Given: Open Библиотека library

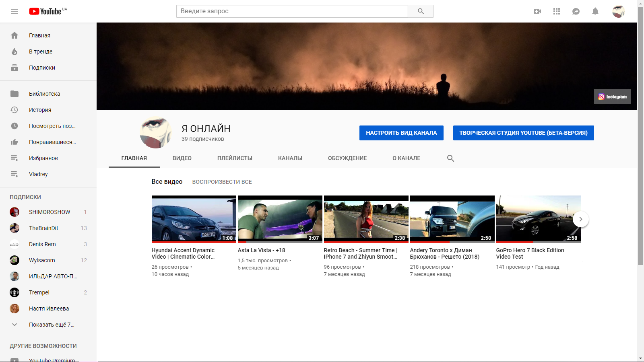Looking at the screenshot, I should point(48,94).
